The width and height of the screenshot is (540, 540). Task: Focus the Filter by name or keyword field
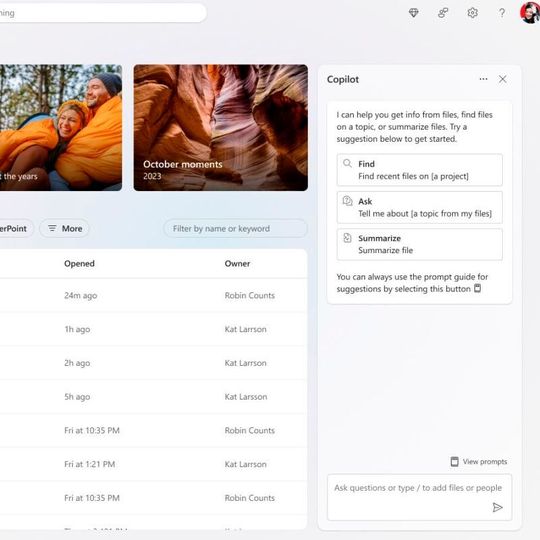coord(235,228)
